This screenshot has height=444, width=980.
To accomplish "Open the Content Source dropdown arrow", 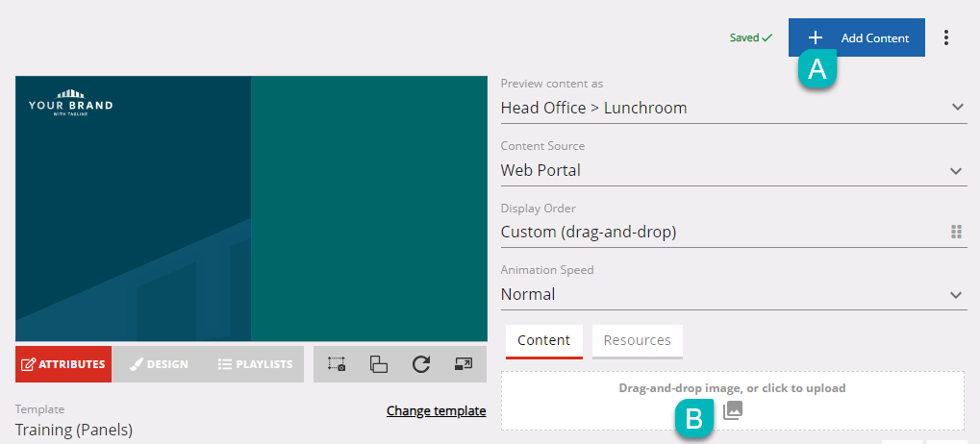I will point(956,170).
